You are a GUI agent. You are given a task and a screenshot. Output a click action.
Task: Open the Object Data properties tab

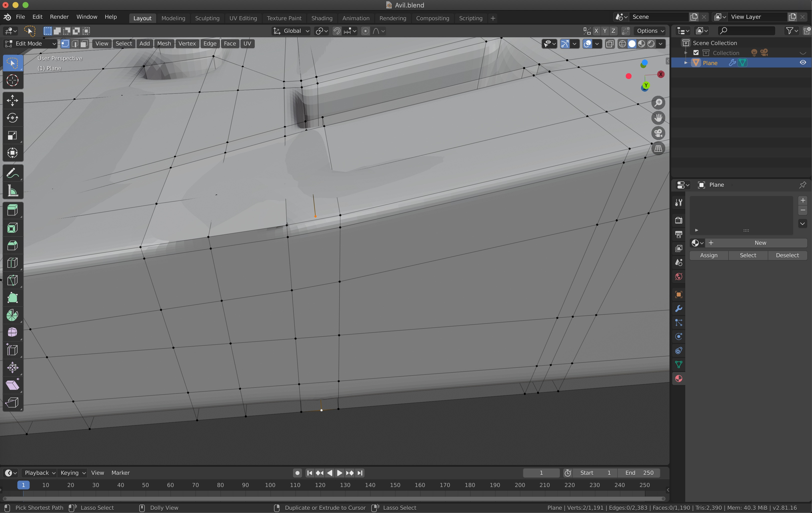pos(678,364)
